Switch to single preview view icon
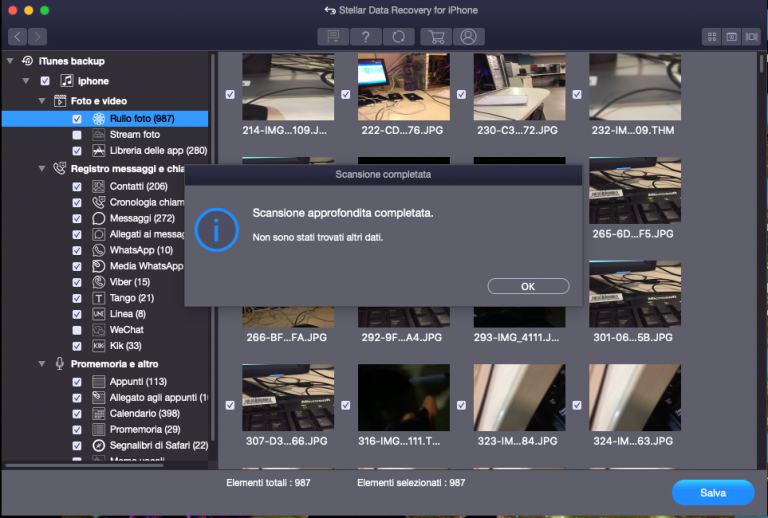 [x=731, y=37]
